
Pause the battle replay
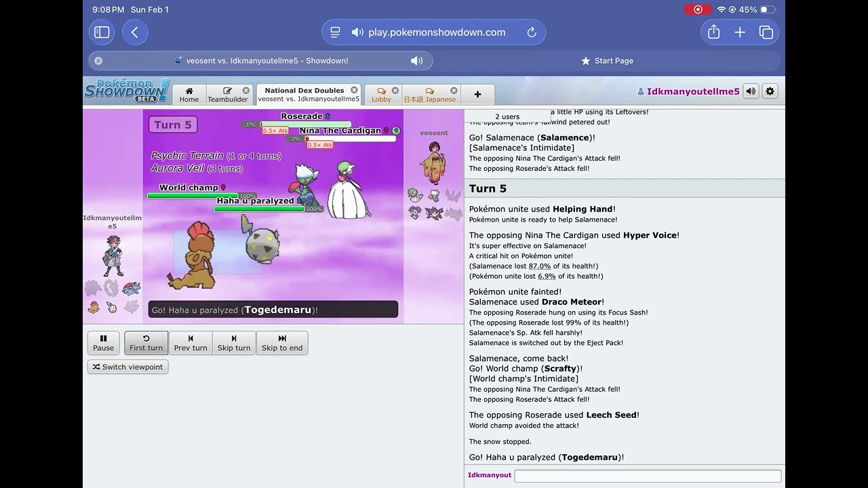(104, 343)
